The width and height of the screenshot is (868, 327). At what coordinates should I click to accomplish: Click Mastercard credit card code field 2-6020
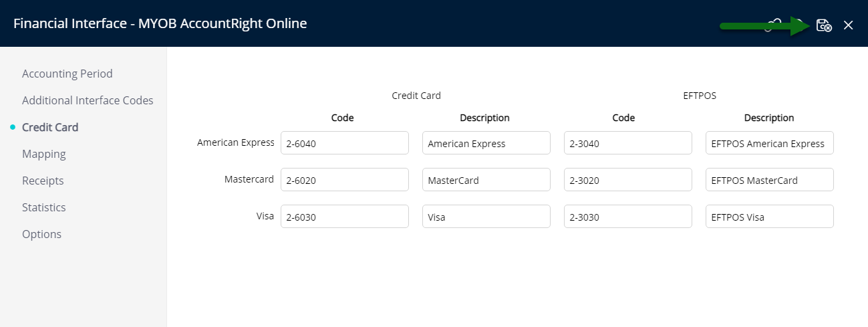pos(345,180)
